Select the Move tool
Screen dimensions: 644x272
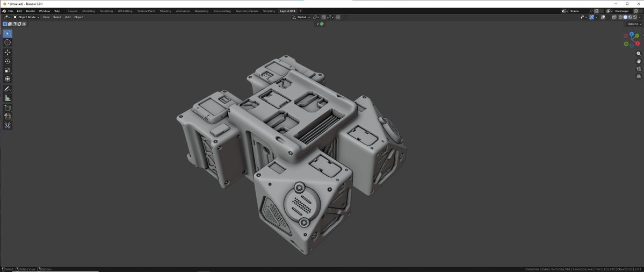coord(8,52)
